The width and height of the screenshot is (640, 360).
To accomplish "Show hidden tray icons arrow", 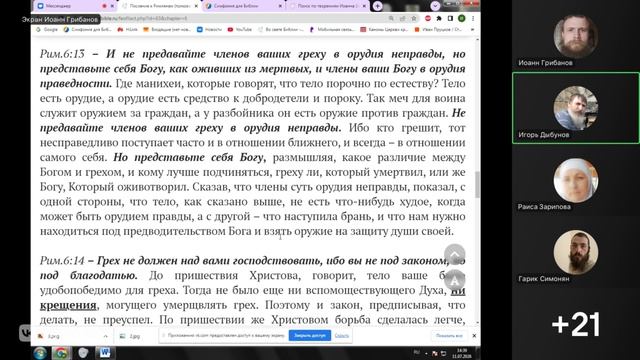I will tap(426, 353).
